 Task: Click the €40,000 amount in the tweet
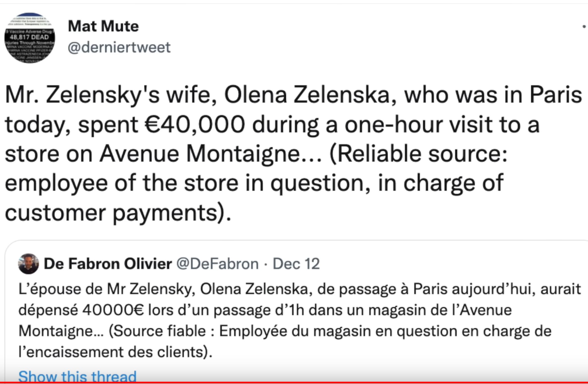tap(194, 125)
